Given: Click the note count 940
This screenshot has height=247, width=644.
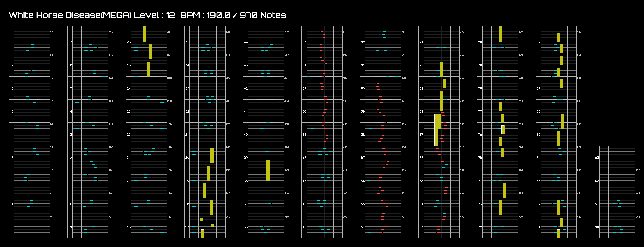Looking at the screenshot, I should point(579,32).
